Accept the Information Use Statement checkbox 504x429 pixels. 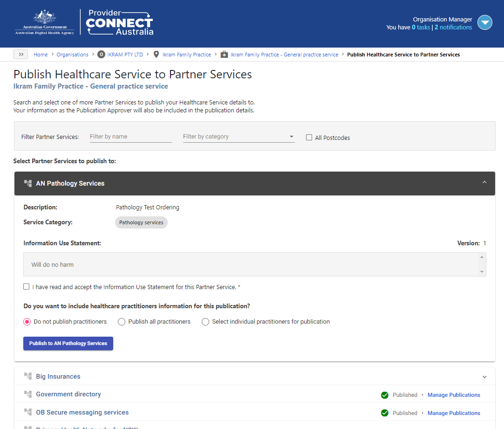tap(26, 286)
